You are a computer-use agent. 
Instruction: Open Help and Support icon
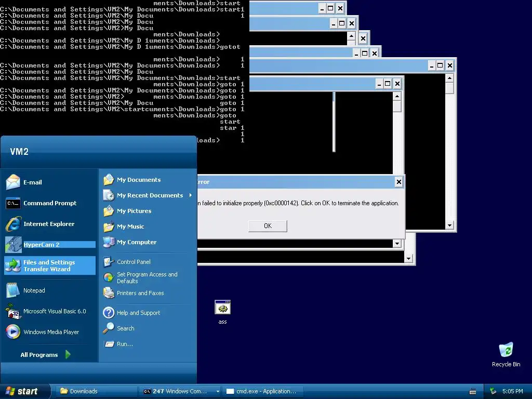point(109,312)
